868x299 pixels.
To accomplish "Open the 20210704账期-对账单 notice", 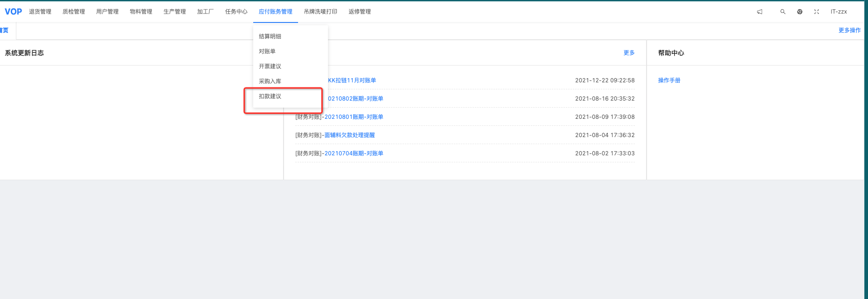I will coord(354,153).
